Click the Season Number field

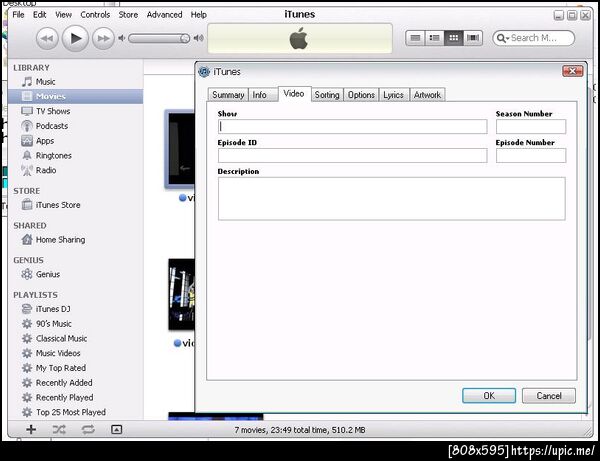[531, 127]
